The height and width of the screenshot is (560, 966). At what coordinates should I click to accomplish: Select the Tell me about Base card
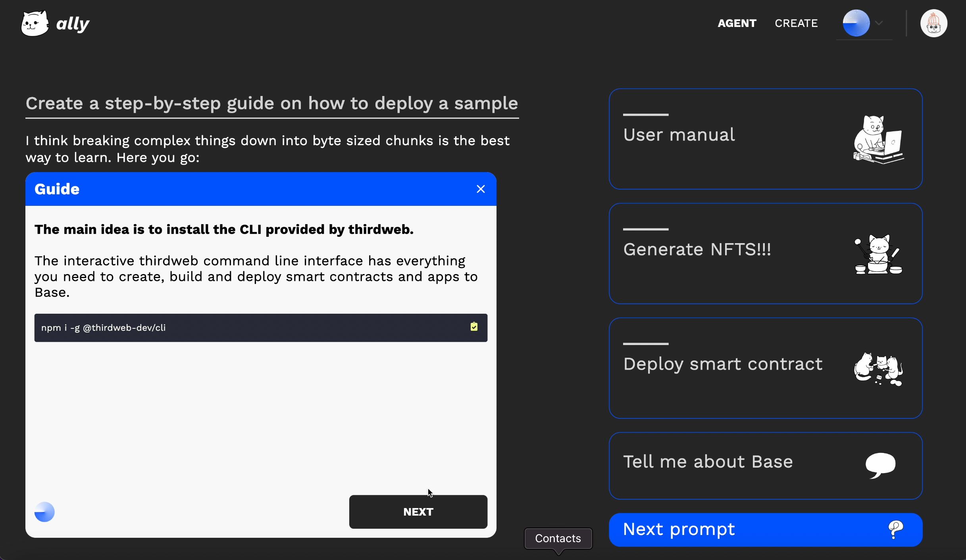click(x=766, y=466)
